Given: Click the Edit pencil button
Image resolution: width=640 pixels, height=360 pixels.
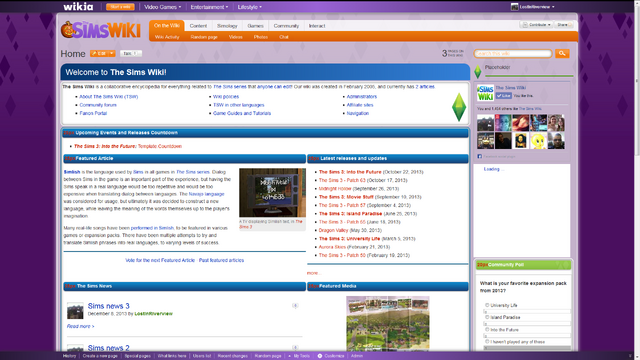Looking at the screenshot, I should tap(99, 53).
